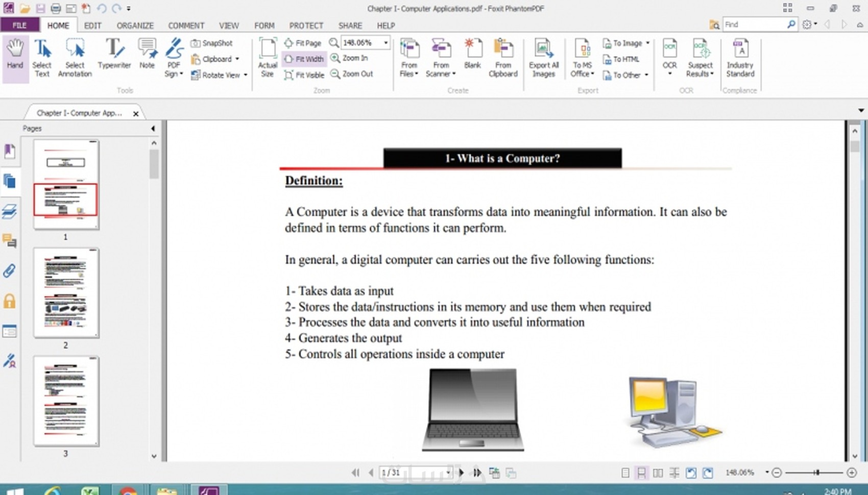
Task: Toggle Fit Width view
Action: click(304, 59)
